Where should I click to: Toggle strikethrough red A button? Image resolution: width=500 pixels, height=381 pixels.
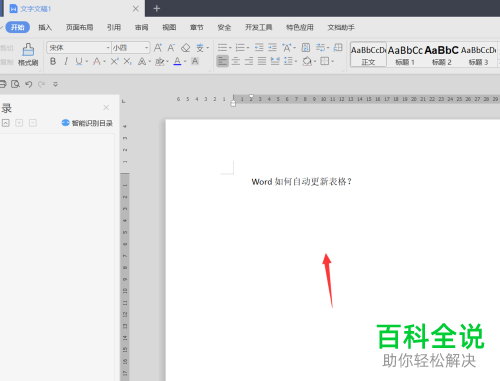click(97, 61)
